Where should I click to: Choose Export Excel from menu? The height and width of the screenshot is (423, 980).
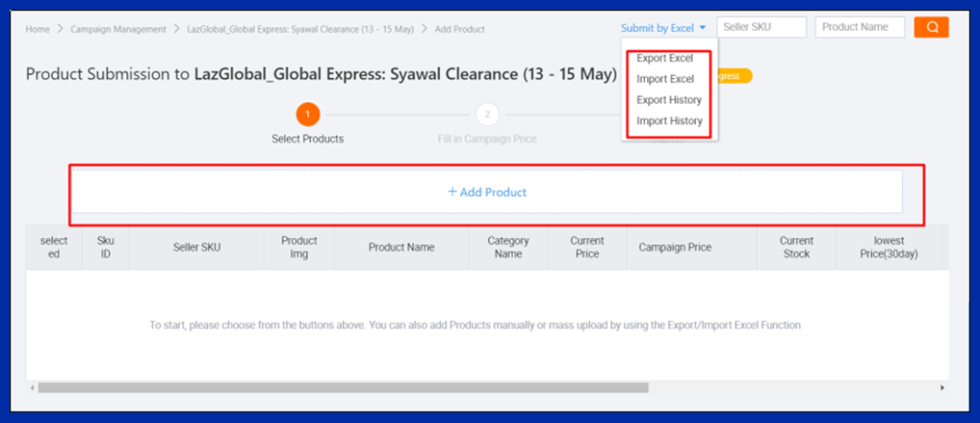[x=665, y=58]
